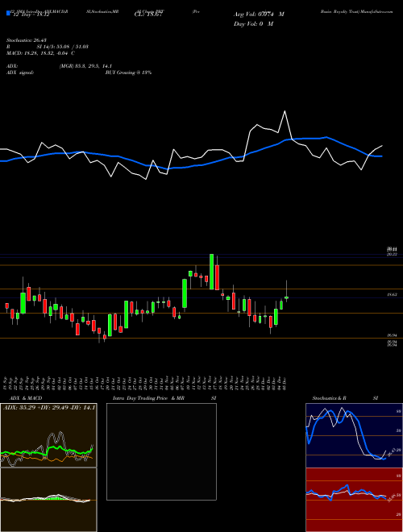This screenshot has width=403, height=532.
Task: Select the 12 Day SMA value label
Action: click(30, 15)
